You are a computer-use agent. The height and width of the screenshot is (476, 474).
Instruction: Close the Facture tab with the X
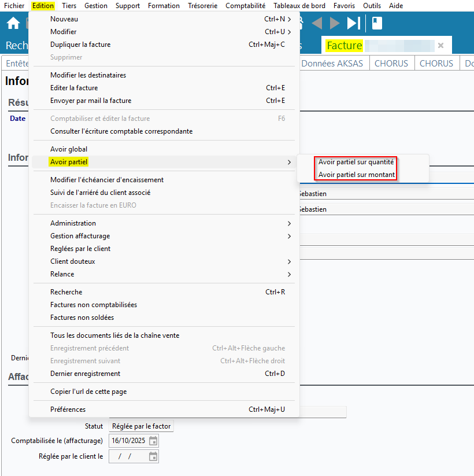click(440, 45)
